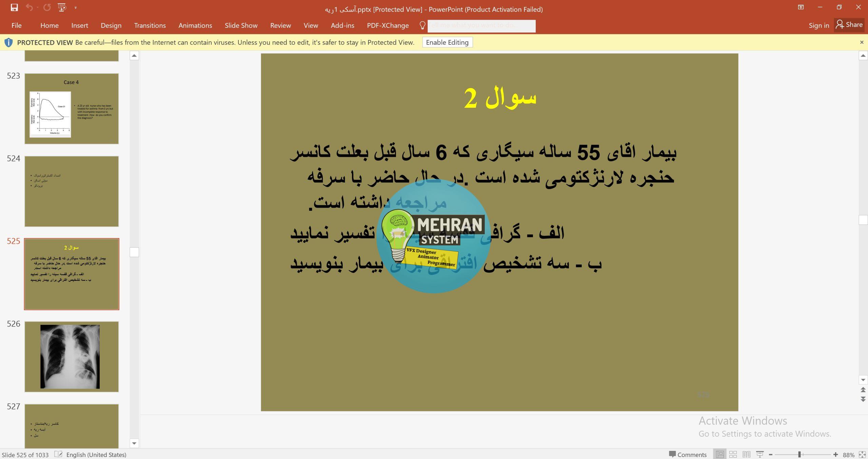Click the Redo icon in title bar
Viewport: 868px width, 459px height.
click(x=47, y=7)
